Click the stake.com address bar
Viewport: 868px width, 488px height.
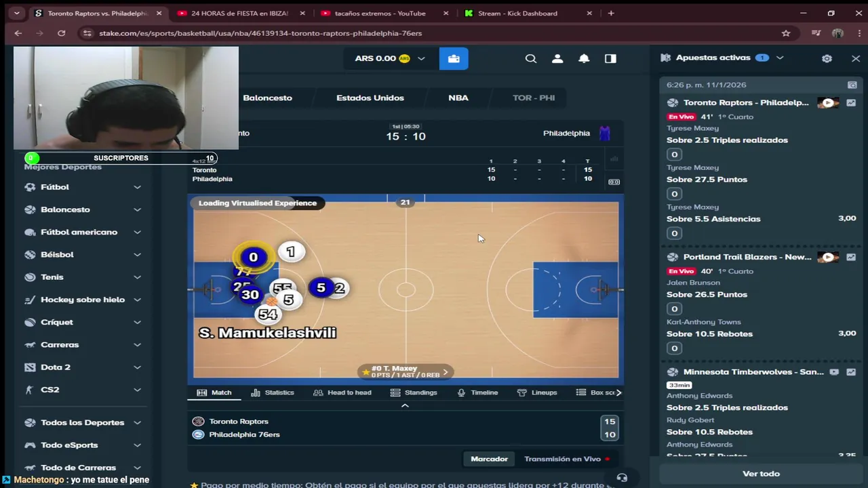coord(434,33)
